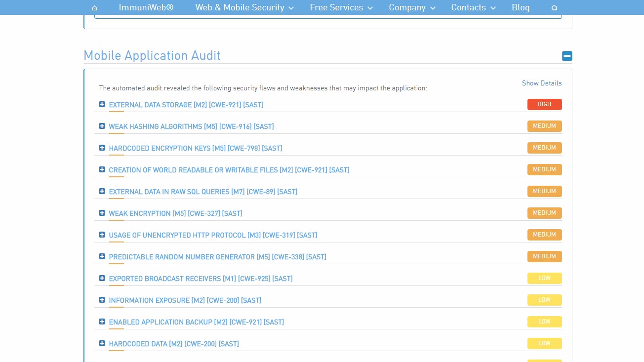The image size is (644, 362).
Task: Expand Predictable Random Number Generator plus icon
Action: click(102, 256)
